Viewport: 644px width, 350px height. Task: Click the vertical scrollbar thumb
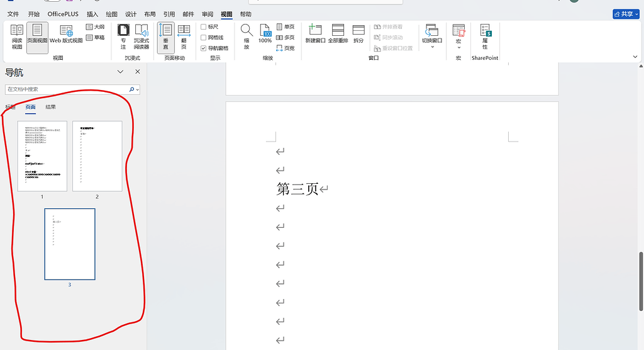click(x=641, y=281)
